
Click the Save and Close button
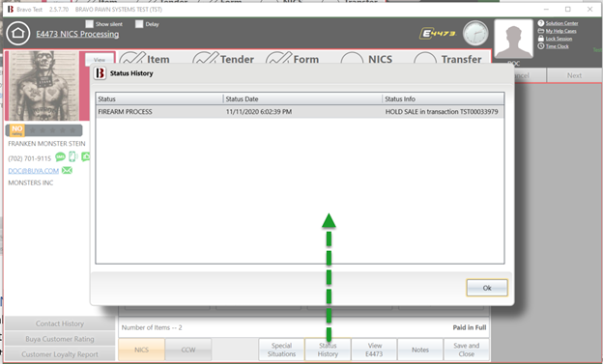[x=466, y=350]
